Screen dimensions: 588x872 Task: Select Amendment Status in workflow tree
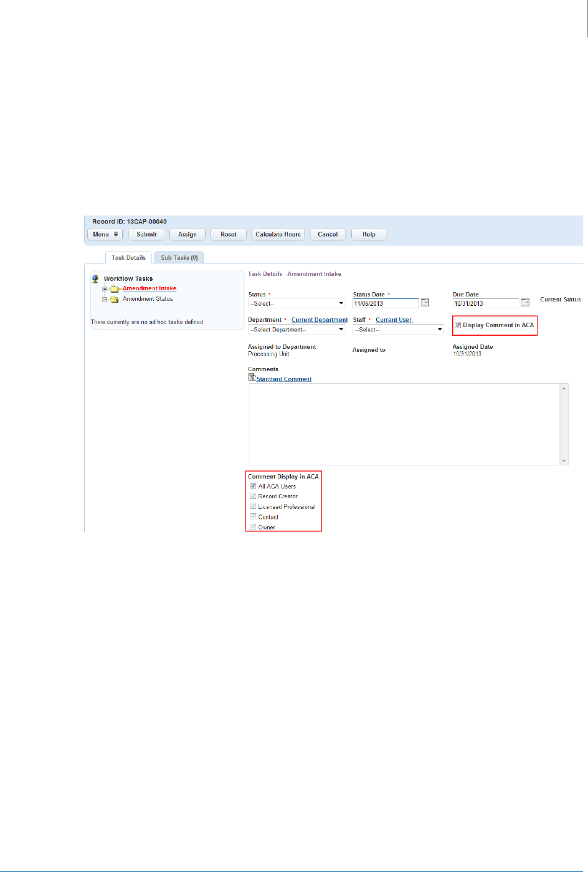coord(148,299)
